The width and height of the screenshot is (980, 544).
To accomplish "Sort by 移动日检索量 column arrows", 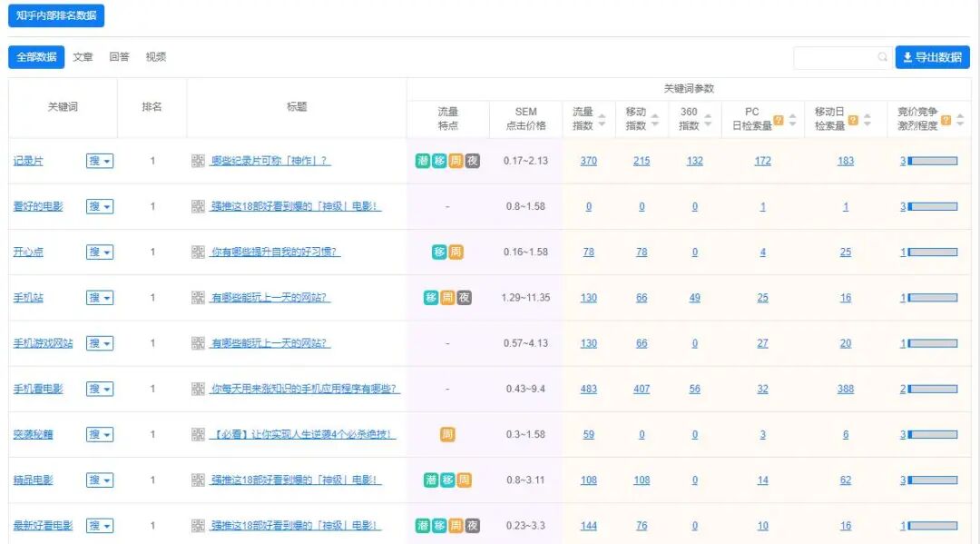I will click(867, 120).
